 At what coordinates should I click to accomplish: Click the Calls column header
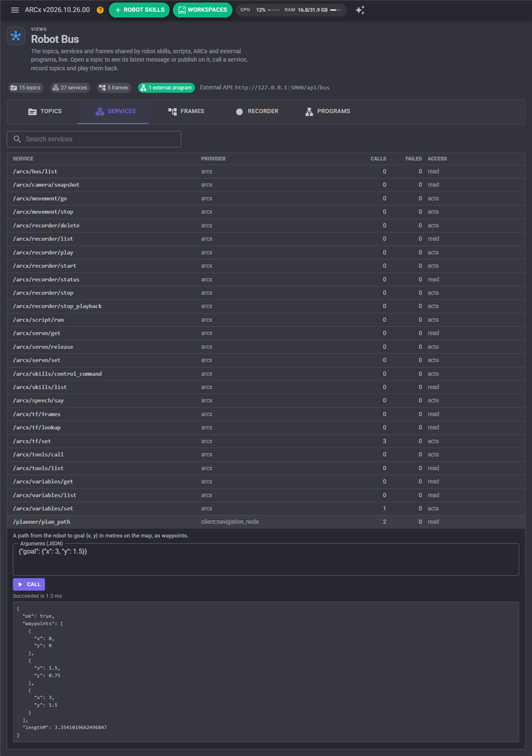[378, 159]
